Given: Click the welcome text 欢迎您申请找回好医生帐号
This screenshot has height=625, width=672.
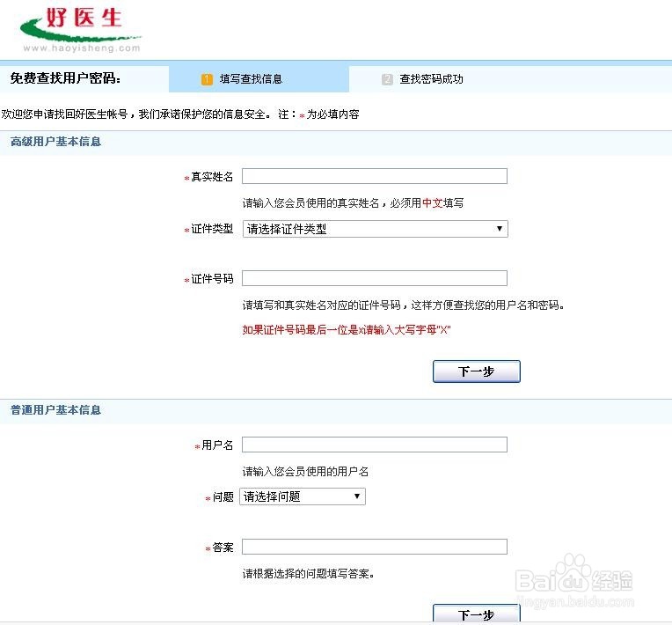Looking at the screenshot, I should tap(64, 114).
